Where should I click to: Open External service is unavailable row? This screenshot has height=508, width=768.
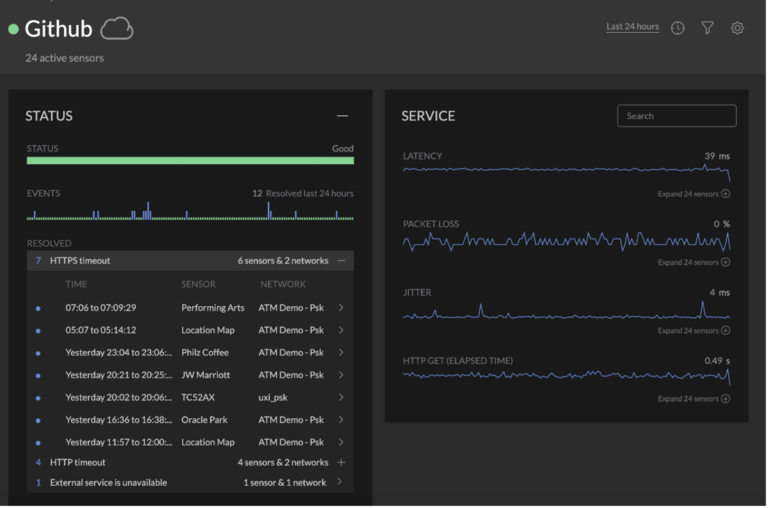(x=190, y=482)
